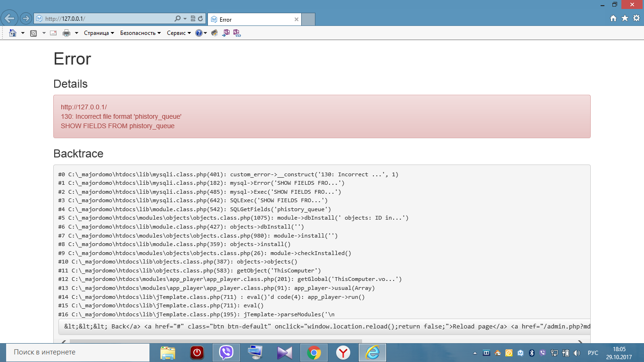The width and height of the screenshot is (644, 362).
Task: Expand the Print options dropdown arrow
Action: point(76,33)
